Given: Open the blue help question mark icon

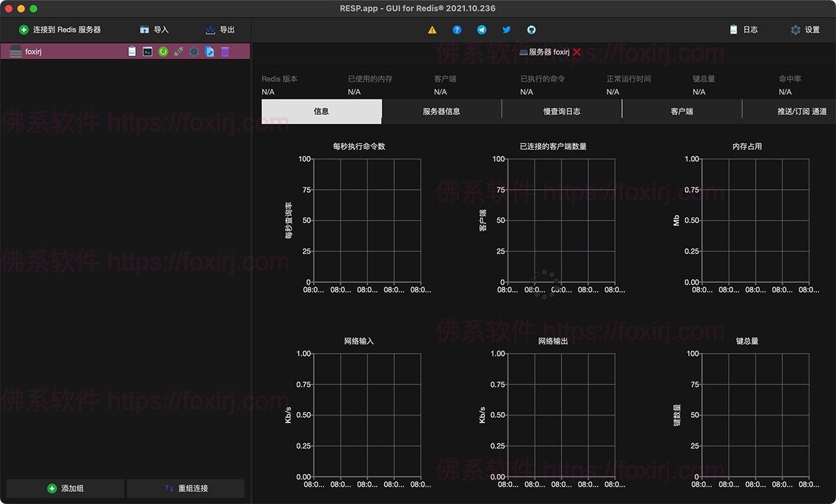Looking at the screenshot, I should pos(457,30).
